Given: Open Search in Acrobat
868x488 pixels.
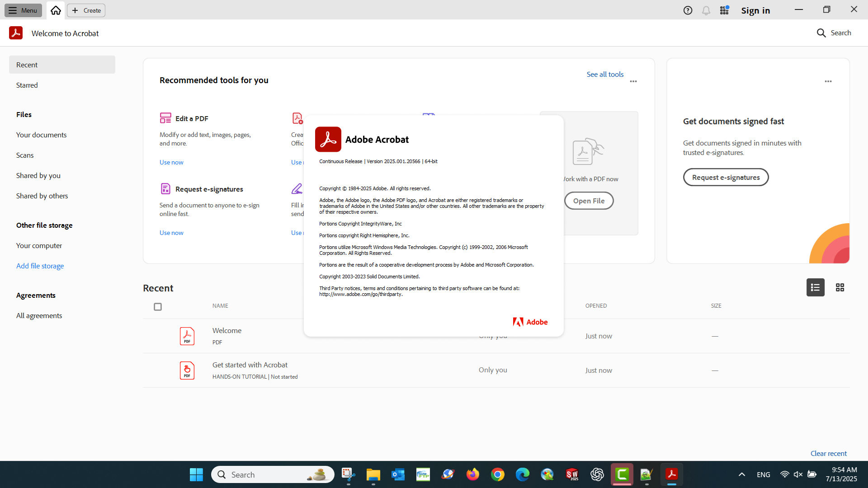Looking at the screenshot, I should [833, 33].
